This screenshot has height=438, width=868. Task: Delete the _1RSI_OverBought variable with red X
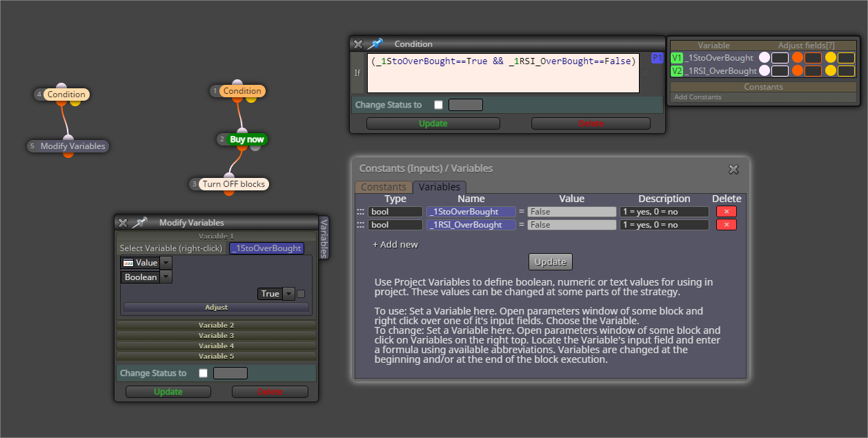pyautogui.click(x=726, y=225)
